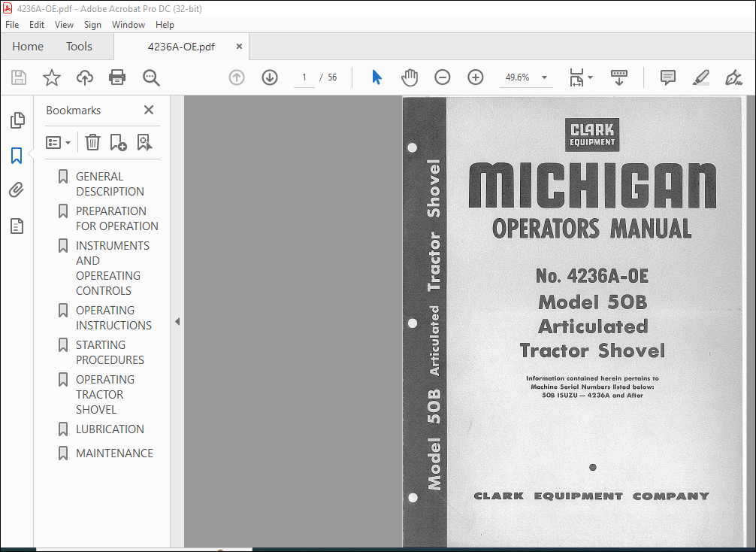
Task: Select the 4236A-OE.pdf document tab
Action: 181,47
